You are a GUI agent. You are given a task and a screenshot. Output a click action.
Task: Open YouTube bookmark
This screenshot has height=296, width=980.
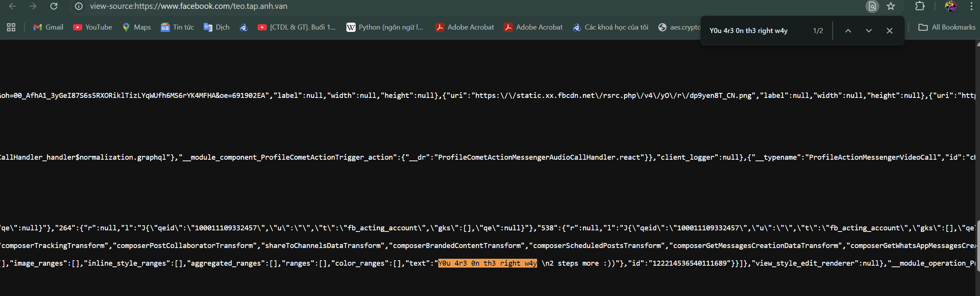[93, 27]
